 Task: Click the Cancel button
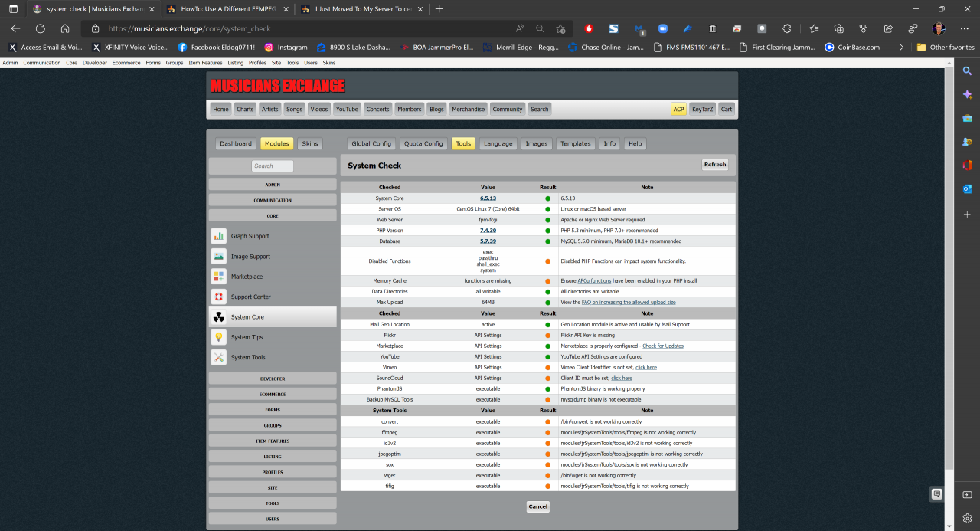point(537,506)
